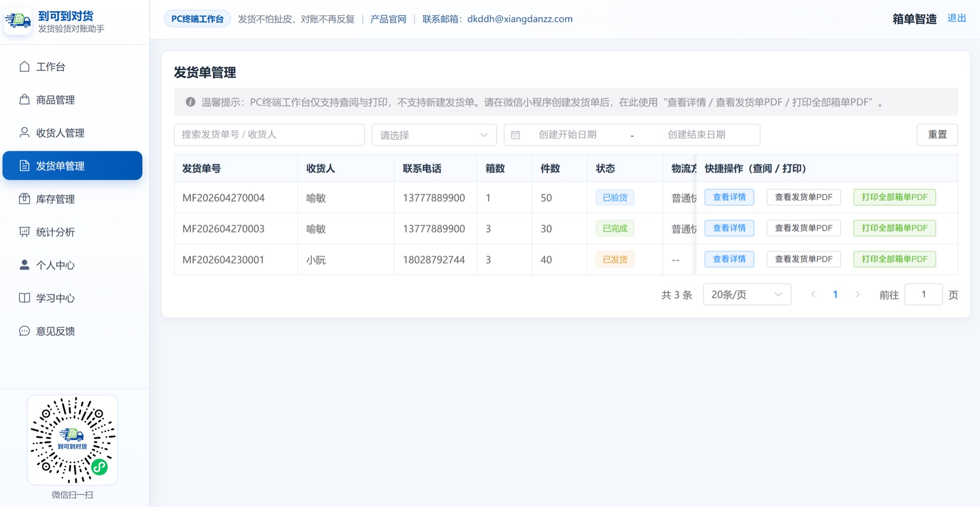Click the 已发货 status tag
The width and height of the screenshot is (980, 507).
click(x=615, y=259)
